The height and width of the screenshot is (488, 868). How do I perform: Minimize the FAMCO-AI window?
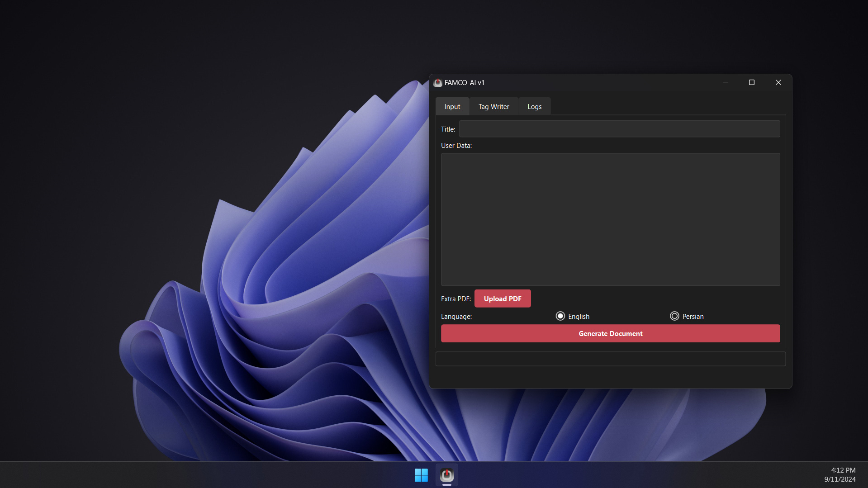pyautogui.click(x=726, y=82)
